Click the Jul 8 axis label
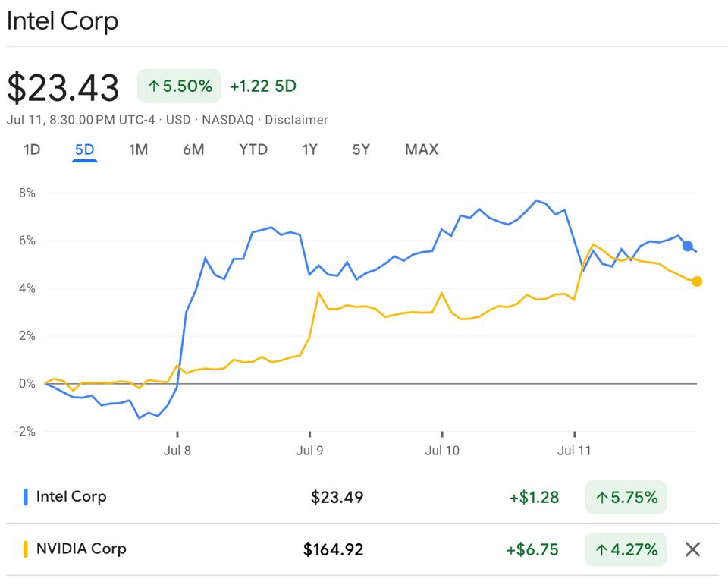728x585 pixels. (x=177, y=450)
